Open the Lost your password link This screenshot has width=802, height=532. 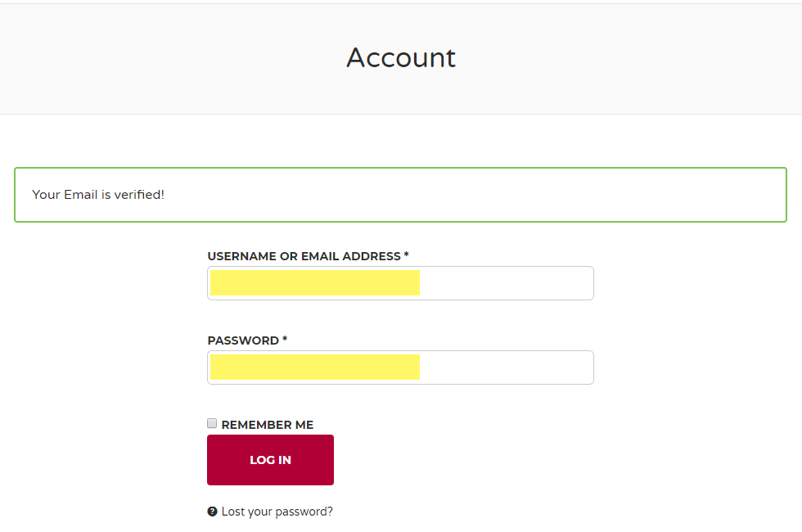pyautogui.click(x=277, y=512)
